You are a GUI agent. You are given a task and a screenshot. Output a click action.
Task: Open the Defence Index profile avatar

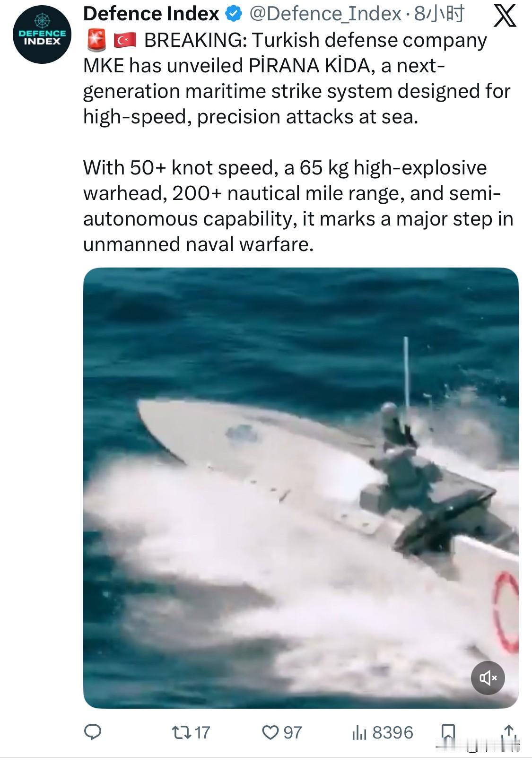coord(42,35)
